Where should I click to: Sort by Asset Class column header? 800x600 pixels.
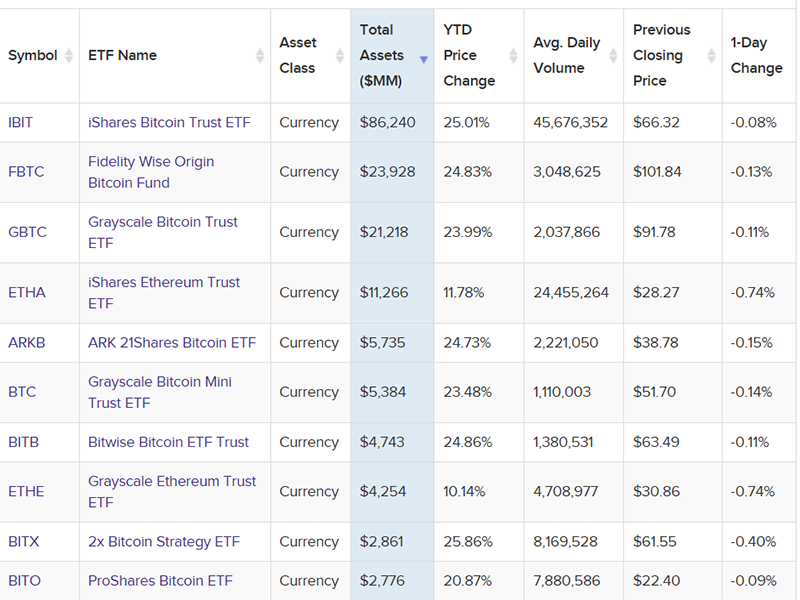pyautogui.click(x=297, y=56)
